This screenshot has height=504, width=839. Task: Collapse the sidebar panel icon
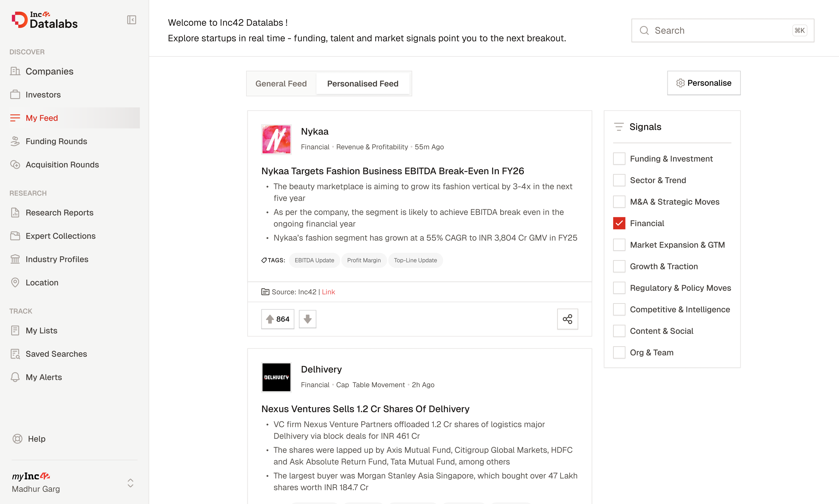click(x=132, y=20)
